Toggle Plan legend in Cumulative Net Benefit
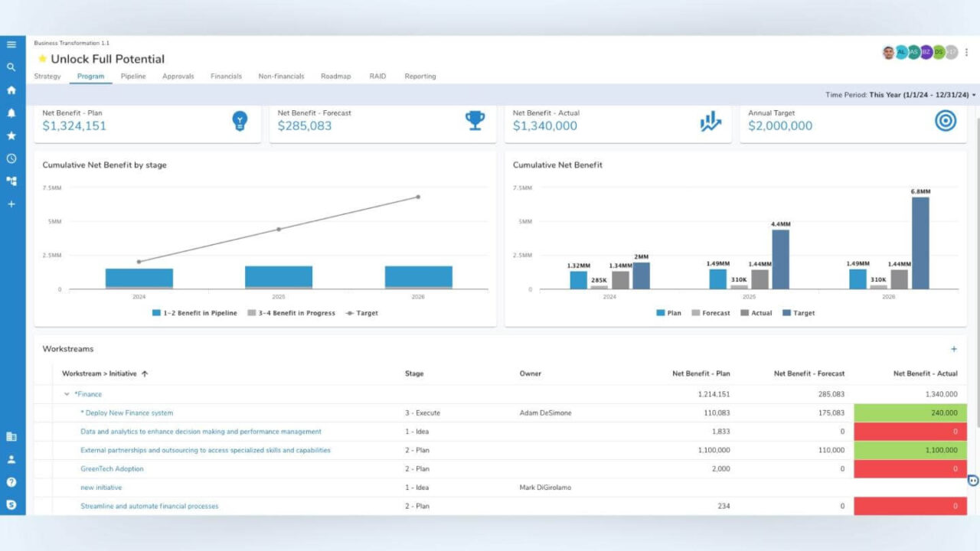This screenshot has height=551, width=980. coord(669,313)
